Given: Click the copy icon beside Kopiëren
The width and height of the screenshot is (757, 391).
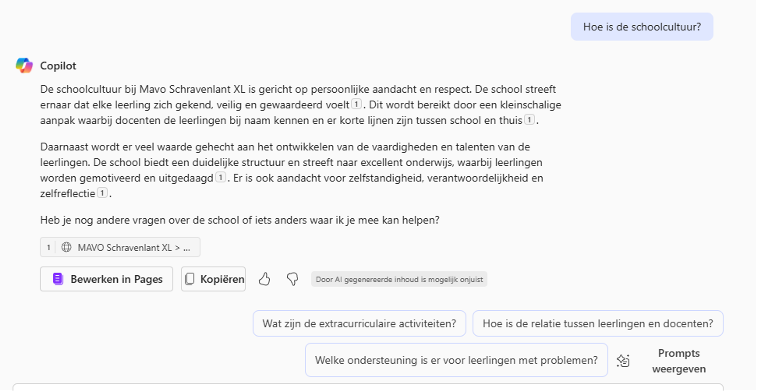Looking at the screenshot, I should pyautogui.click(x=190, y=279).
